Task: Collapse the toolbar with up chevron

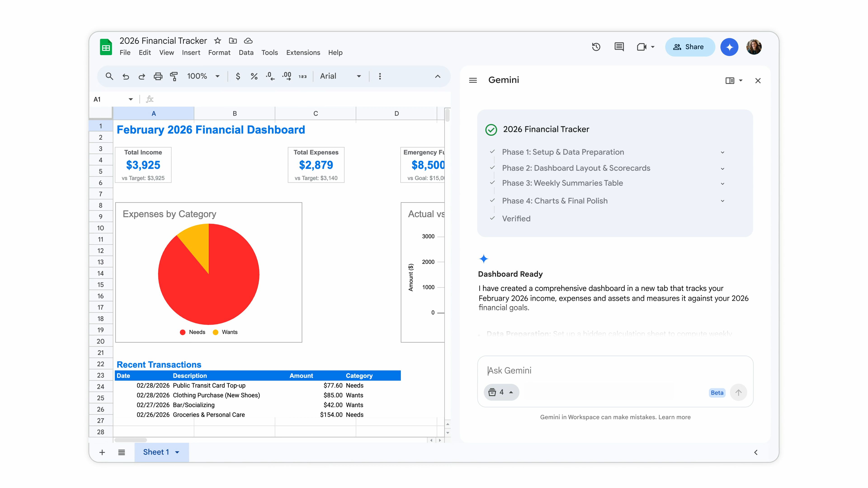Action: pos(437,76)
